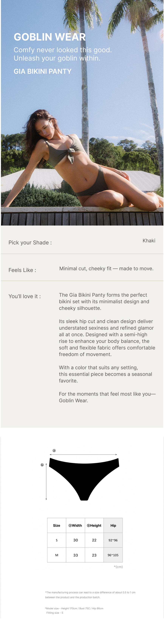The image size is (164, 644).
Task: Click the ⓐ width marker above diagram
Action: click(x=54, y=450)
